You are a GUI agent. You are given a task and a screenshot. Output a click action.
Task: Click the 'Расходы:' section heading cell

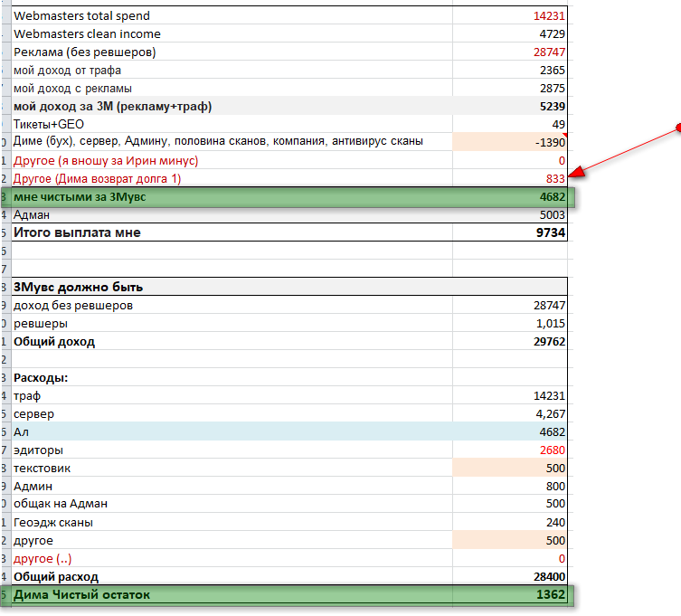pyautogui.click(x=41, y=378)
